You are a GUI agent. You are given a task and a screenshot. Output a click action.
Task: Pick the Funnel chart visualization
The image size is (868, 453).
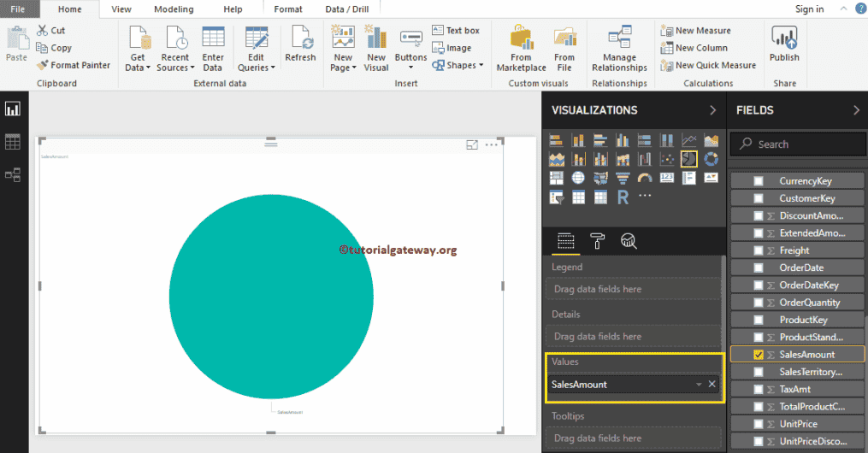tap(622, 178)
